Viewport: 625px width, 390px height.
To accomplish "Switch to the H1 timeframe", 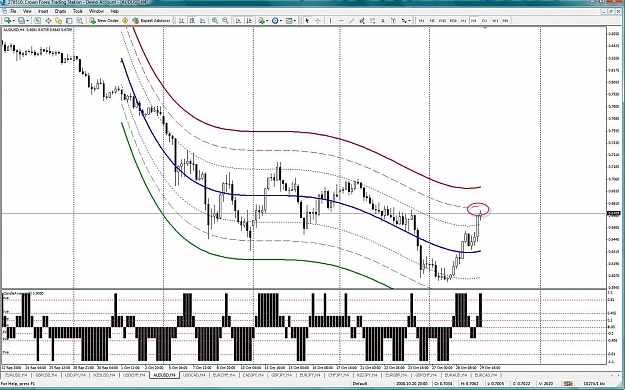I will 464,20.
